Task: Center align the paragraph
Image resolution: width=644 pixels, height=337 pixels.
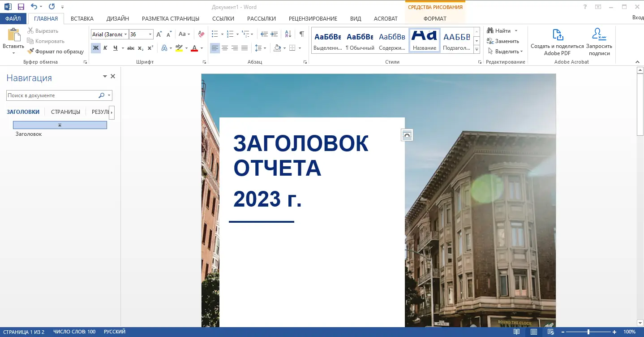Action: (225, 48)
